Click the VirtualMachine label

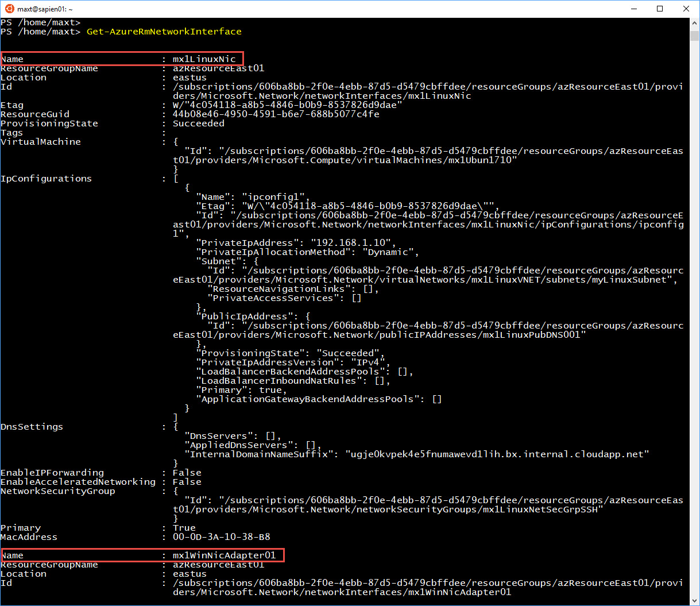coord(41,142)
